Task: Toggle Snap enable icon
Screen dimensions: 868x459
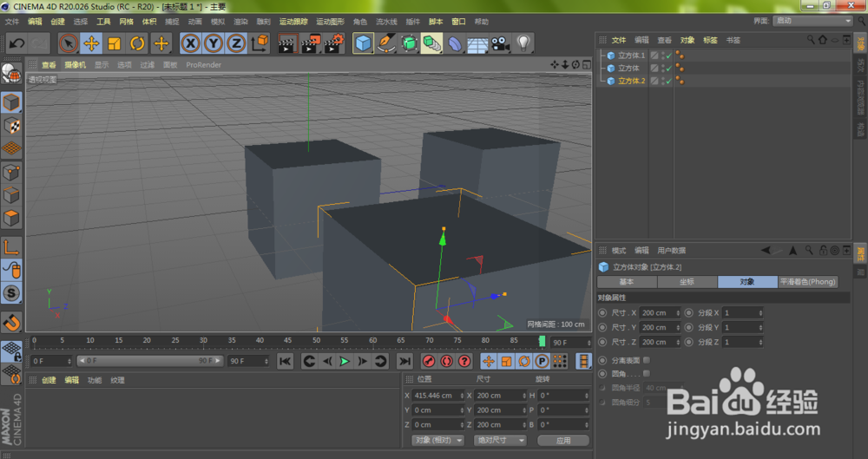Action: [11, 321]
